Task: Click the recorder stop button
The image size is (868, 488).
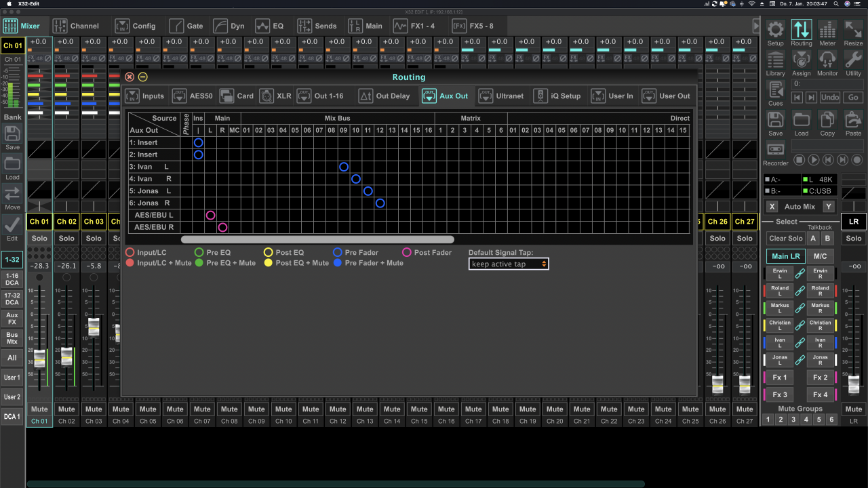Action: [x=799, y=160]
